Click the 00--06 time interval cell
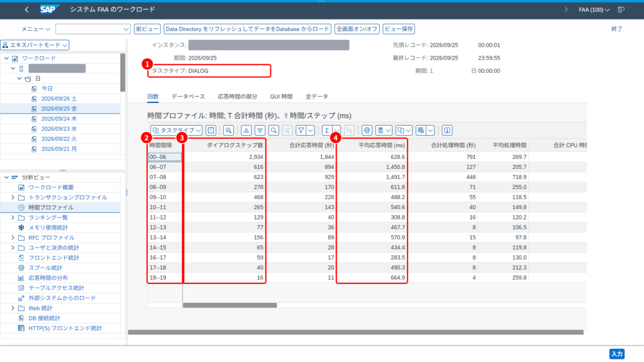This screenshot has width=644, height=362. point(165,156)
